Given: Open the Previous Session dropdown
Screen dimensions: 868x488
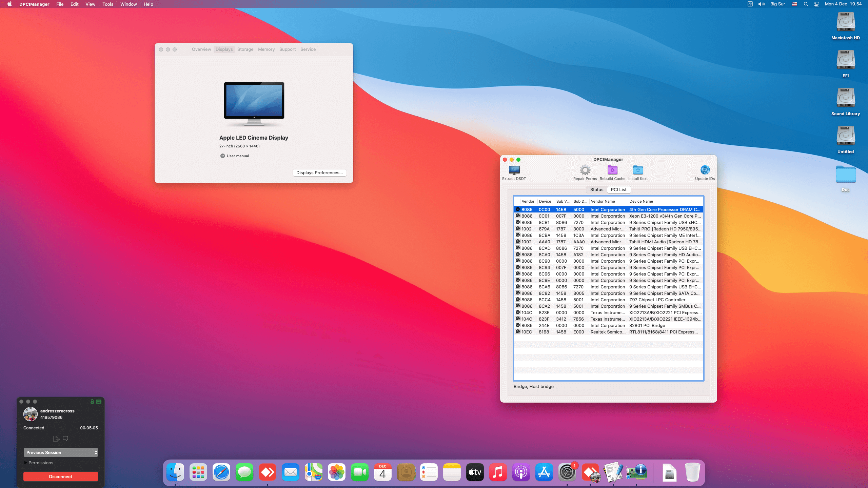Looking at the screenshot, I should [61, 452].
